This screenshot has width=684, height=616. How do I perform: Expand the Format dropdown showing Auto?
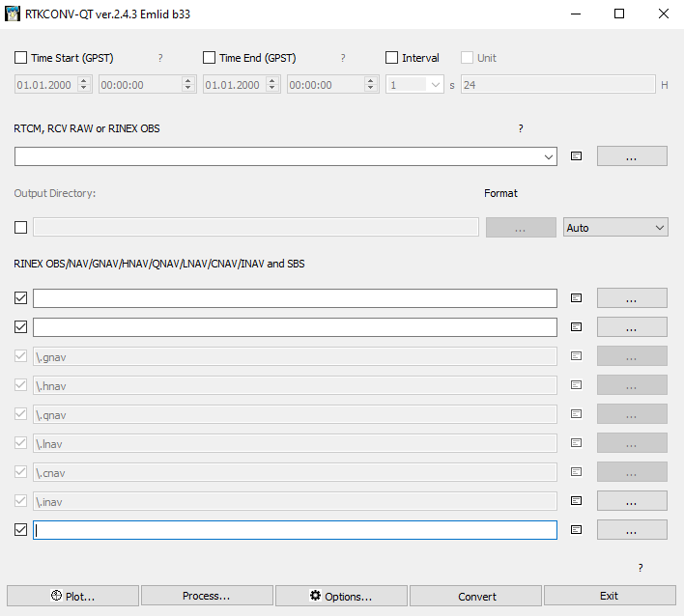click(615, 228)
